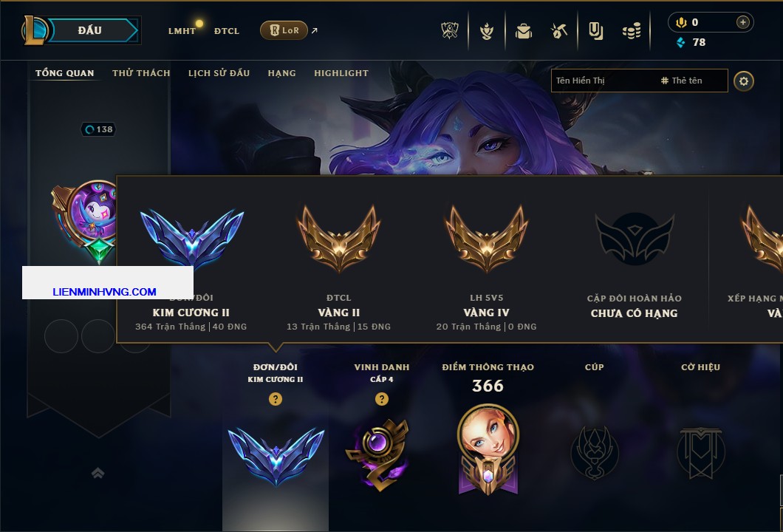Expand the banner double-chevron arrow
Screen dimensions: 783x532
point(98,473)
